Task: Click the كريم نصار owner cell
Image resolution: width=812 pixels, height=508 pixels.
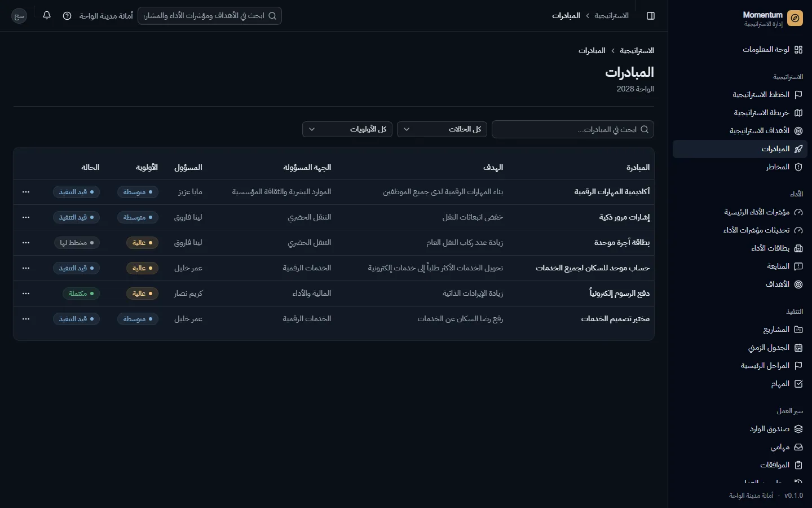Action: 188,294
